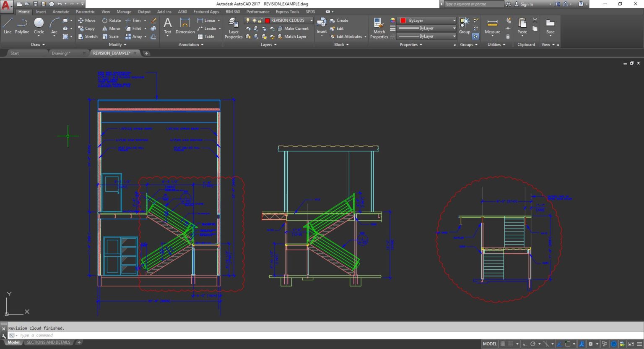The image size is (644, 349).
Task: Open the Match Properties tool
Action: tap(379, 28)
